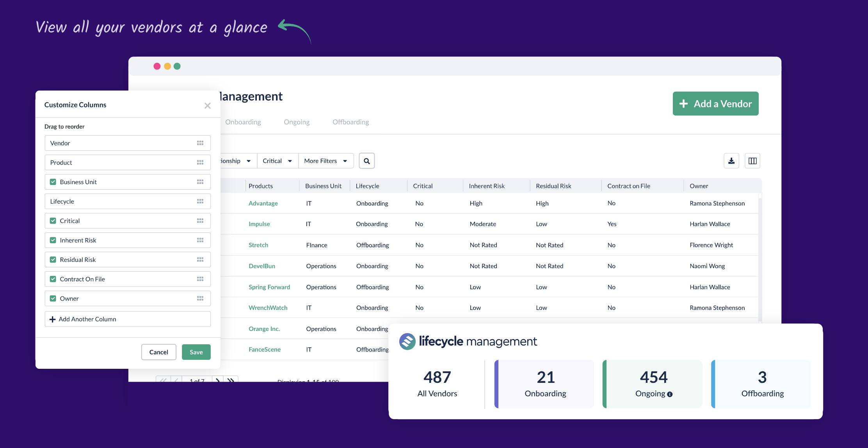Image resolution: width=868 pixels, height=448 pixels.
Task: Click the drag handle on Lifecycle row
Action: click(x=200, y=201)
